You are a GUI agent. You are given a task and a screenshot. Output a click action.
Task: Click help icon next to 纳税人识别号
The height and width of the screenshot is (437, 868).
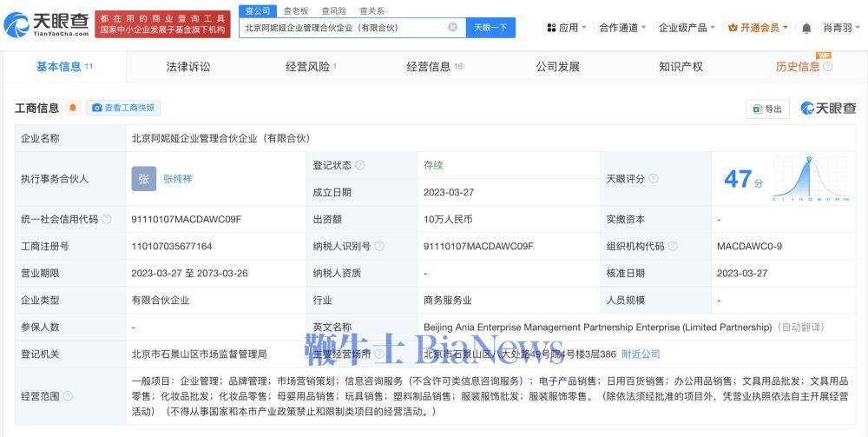[x=379, y=247]
